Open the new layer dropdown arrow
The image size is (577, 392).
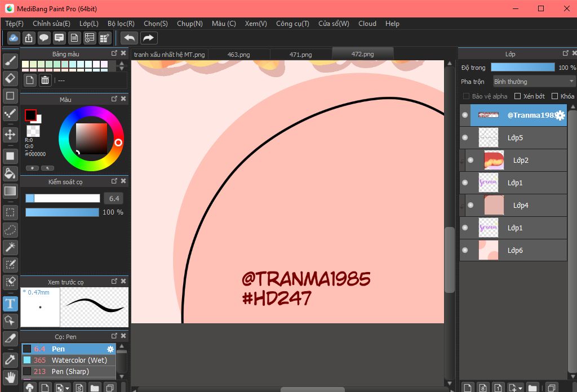520,388
